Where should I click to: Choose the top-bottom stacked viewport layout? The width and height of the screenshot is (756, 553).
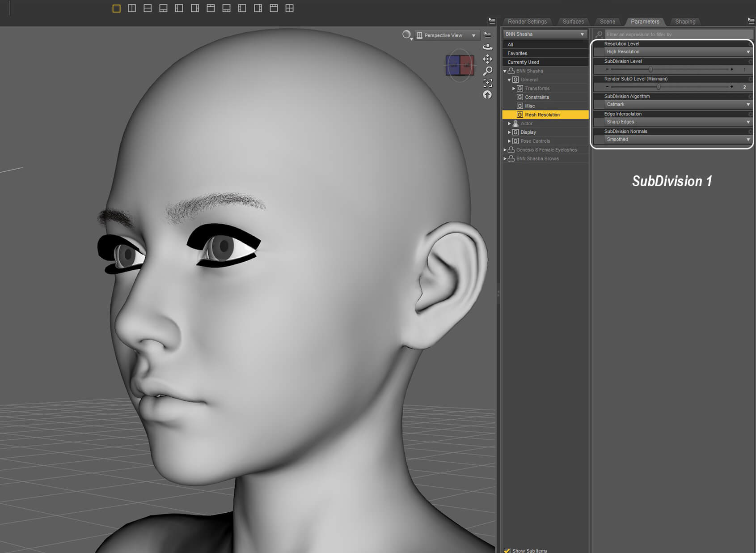tap(148, 9)
